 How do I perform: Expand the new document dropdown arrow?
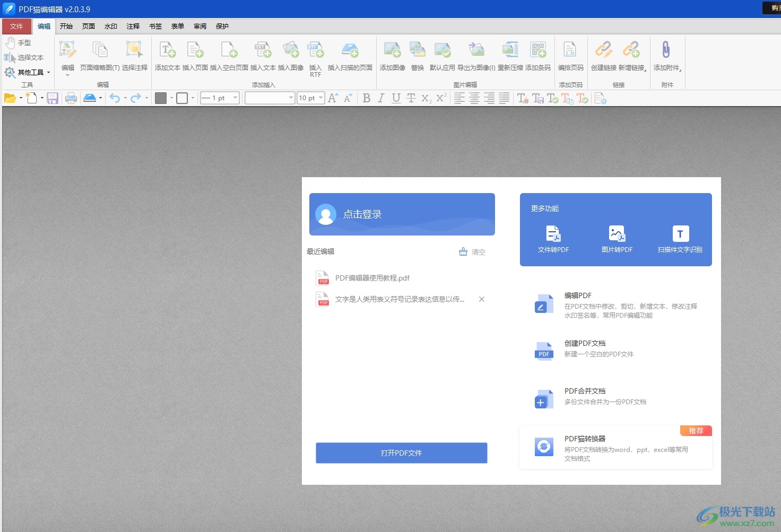(x=42, y=98)
